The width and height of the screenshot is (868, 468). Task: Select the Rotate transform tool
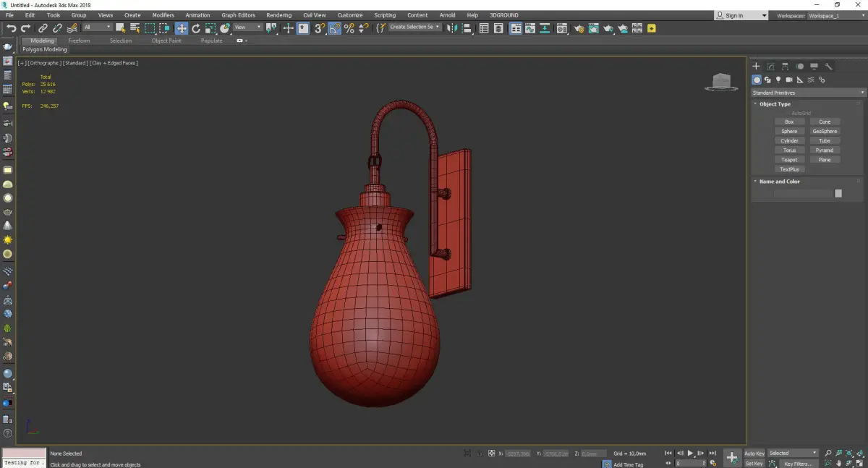coord(195,28)
